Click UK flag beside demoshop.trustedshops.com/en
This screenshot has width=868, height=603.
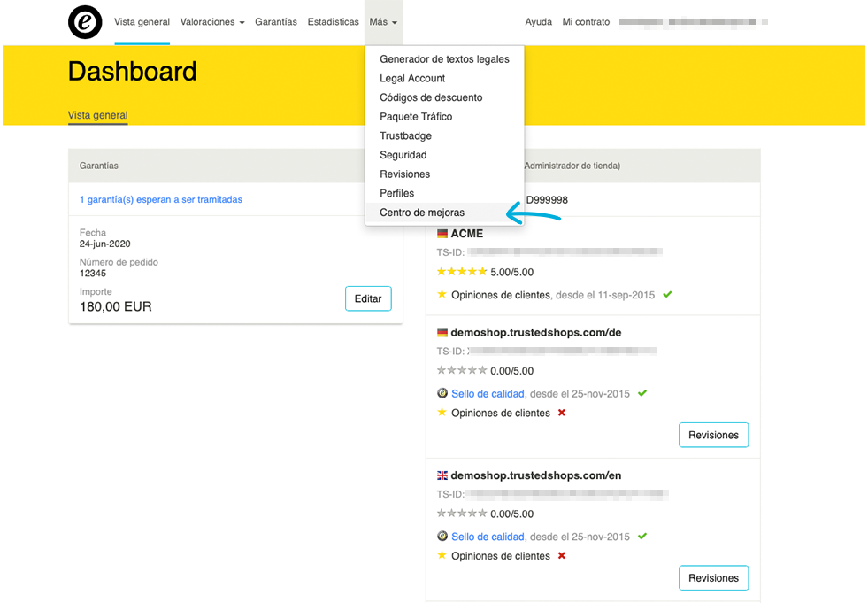pyautogui.click(x=442, y=475)
